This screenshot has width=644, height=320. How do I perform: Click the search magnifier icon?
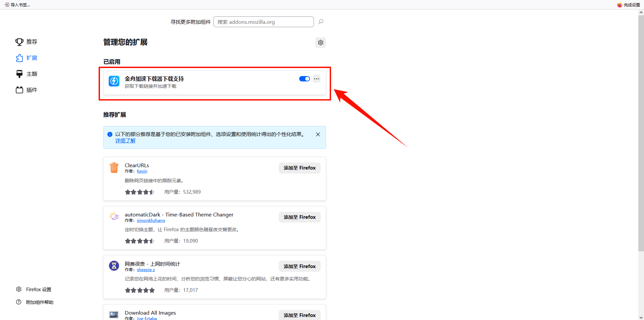click(x=321, y=22)
